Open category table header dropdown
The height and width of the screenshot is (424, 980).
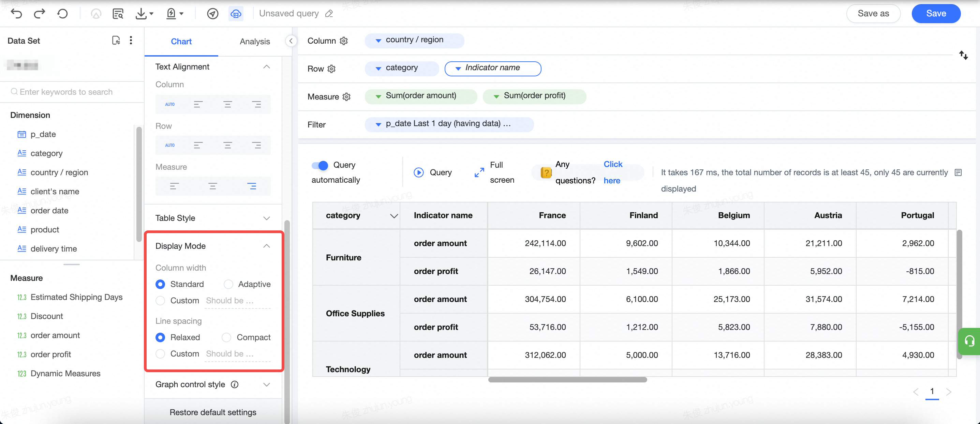pos(394,216)
